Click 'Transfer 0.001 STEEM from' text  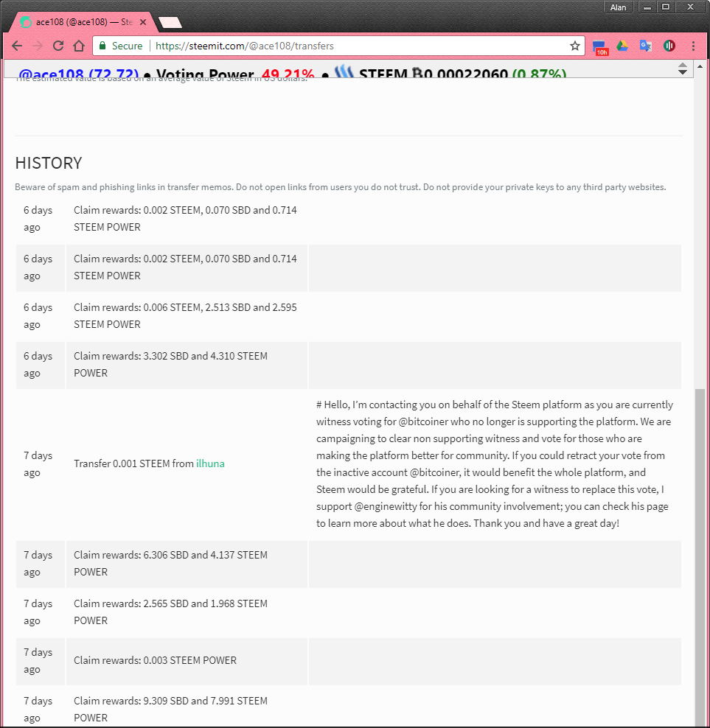pyautogui.click(x=134, y=463)
